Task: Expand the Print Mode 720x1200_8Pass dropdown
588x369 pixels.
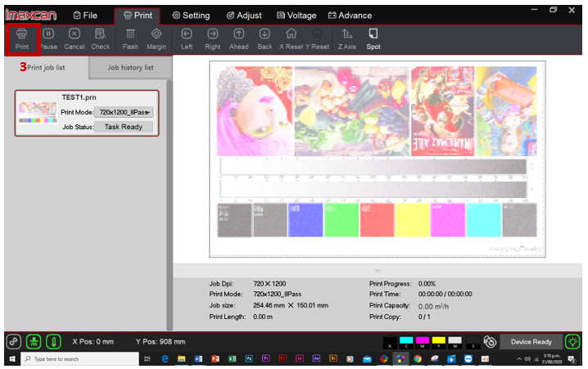Action: pyautogui.click(x=124, y=112)
